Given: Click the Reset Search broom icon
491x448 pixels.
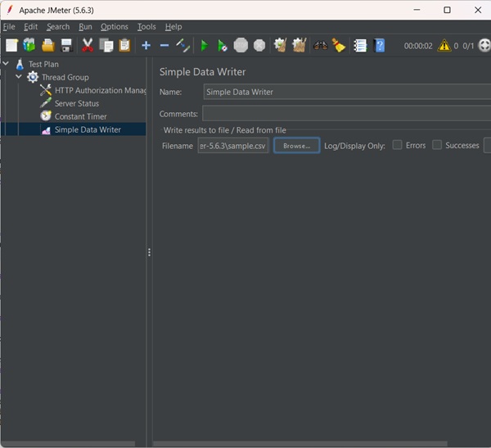Looking at the screenshot, I should pyautogui.click(x=339, y=46).
